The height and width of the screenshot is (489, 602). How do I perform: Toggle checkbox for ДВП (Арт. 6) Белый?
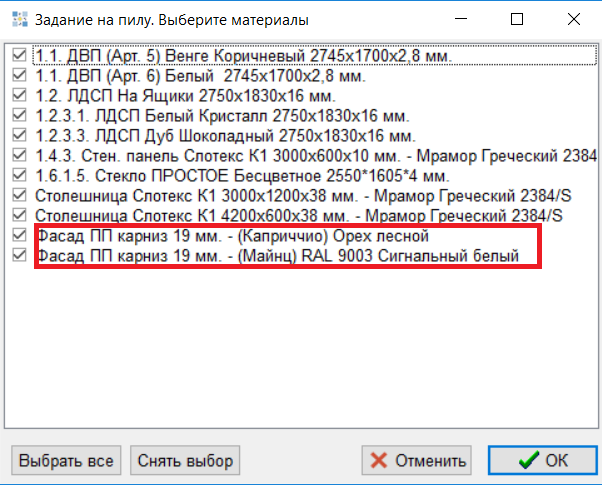click(x=19, y=76)
